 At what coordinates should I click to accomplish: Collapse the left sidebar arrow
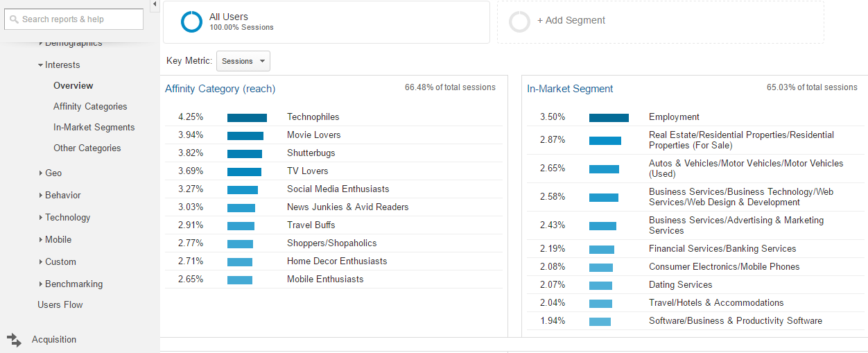154,4
